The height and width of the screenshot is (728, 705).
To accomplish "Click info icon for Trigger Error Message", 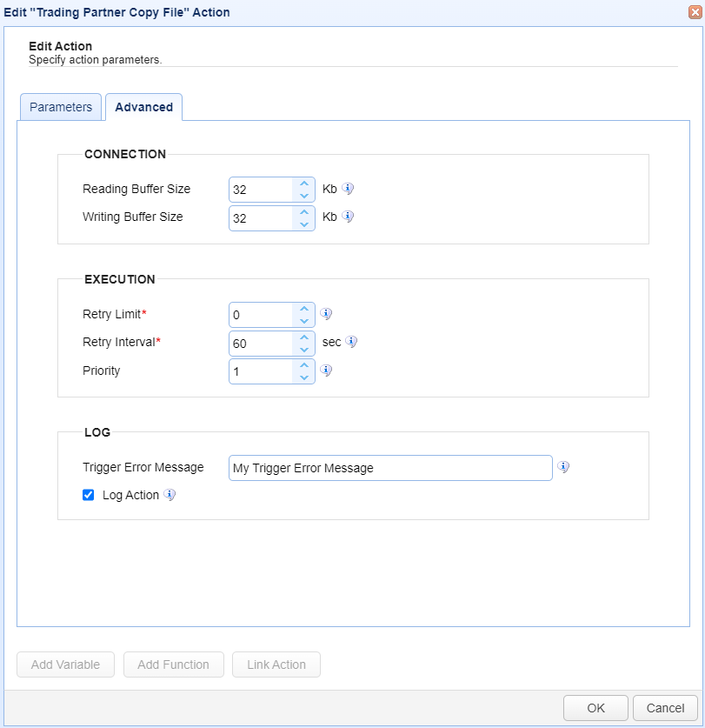I will point(563,466).
